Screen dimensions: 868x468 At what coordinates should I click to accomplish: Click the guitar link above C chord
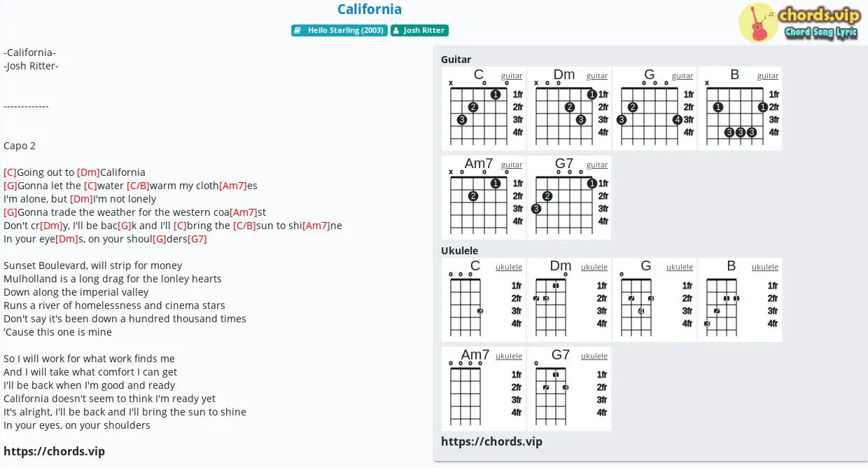(x=512, y=76)
